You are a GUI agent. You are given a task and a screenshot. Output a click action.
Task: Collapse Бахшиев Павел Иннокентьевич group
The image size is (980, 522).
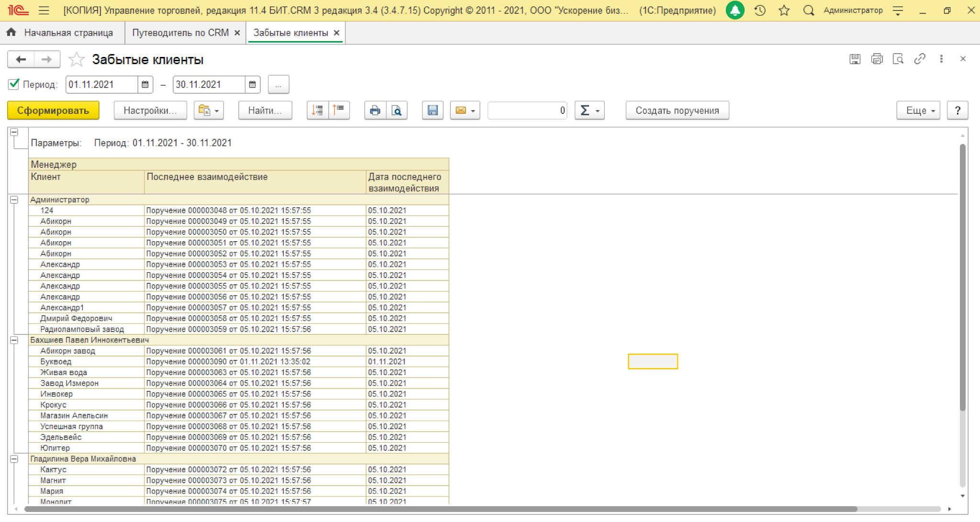tap(14, 340)
